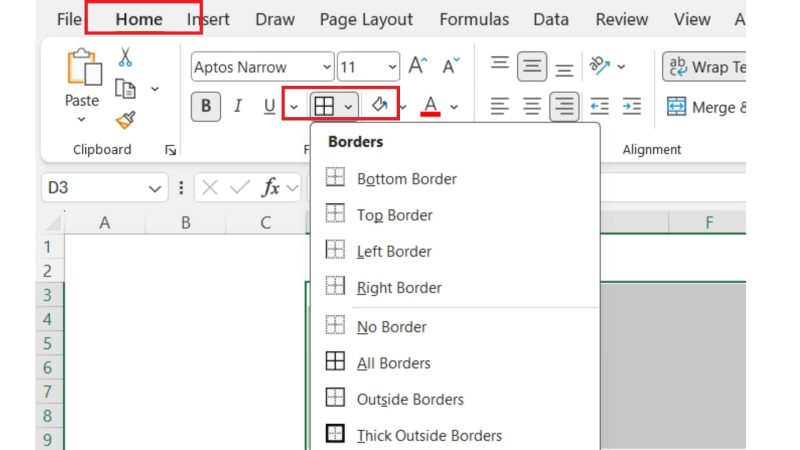Choose Thick Outside Borders from the menu
Screen dimensions: 800x450
point(455,435)
